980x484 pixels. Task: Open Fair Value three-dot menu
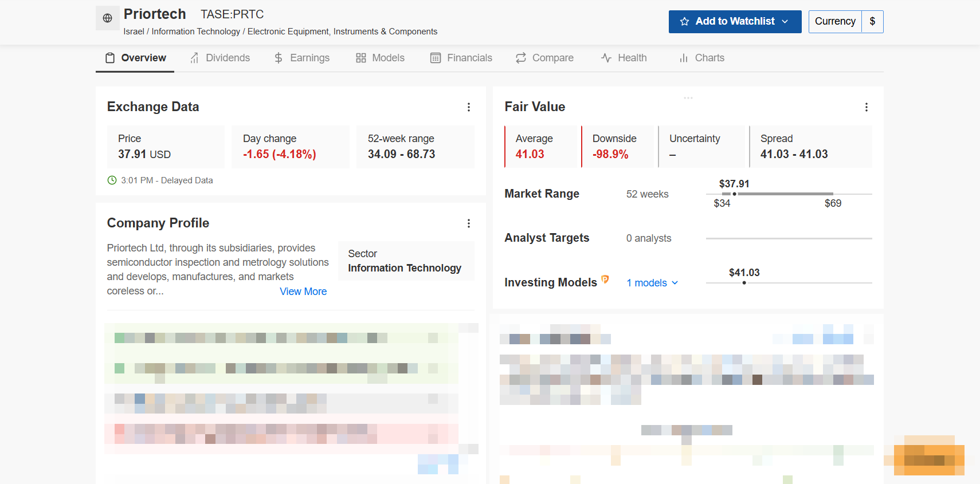pyautogui.click(x=867, y=107)
